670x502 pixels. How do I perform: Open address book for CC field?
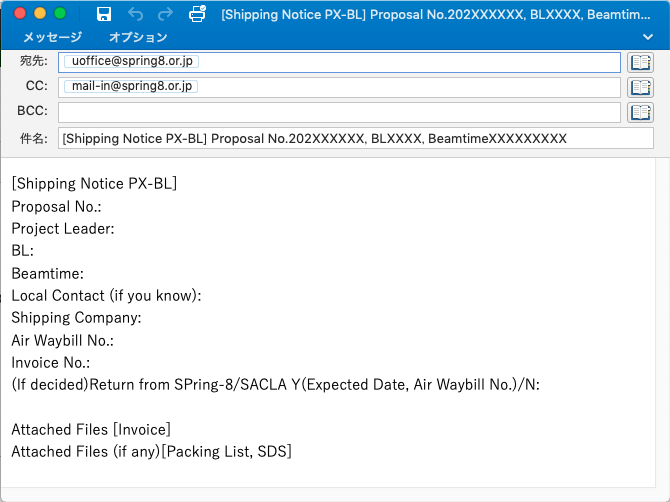click(640, 87)
